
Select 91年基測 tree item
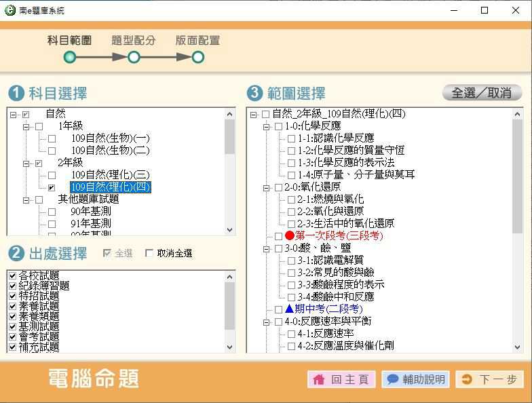pos(91,224)
